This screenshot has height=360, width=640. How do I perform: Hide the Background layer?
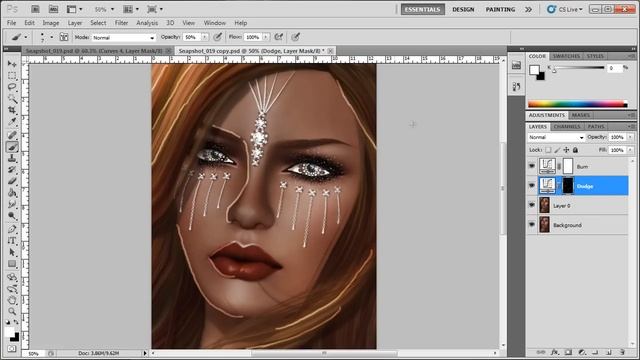pos(531,225)
